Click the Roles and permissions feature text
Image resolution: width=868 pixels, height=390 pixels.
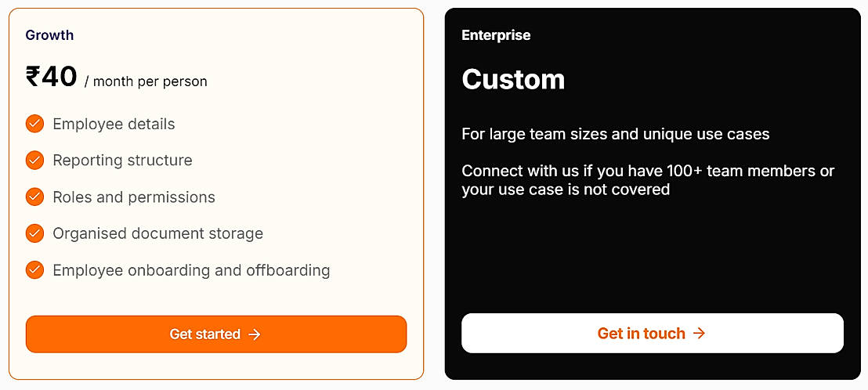(x=134, y=197)
